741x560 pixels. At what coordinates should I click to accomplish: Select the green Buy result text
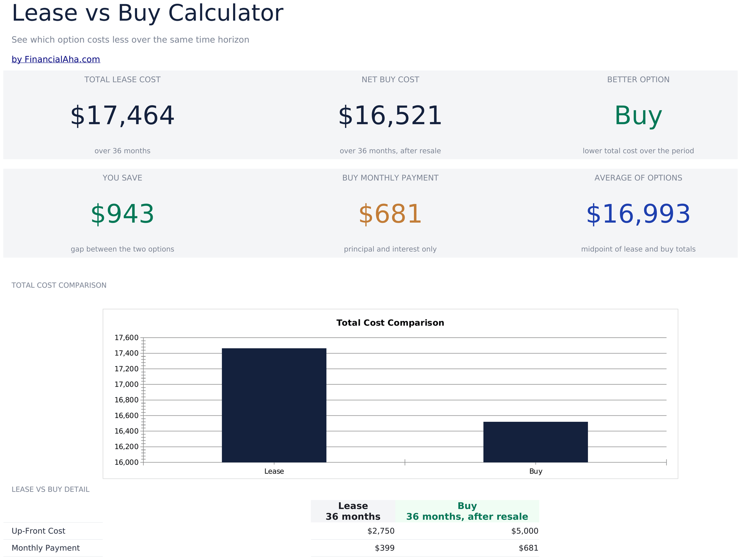pyautogui.click(x=638, y=116)
